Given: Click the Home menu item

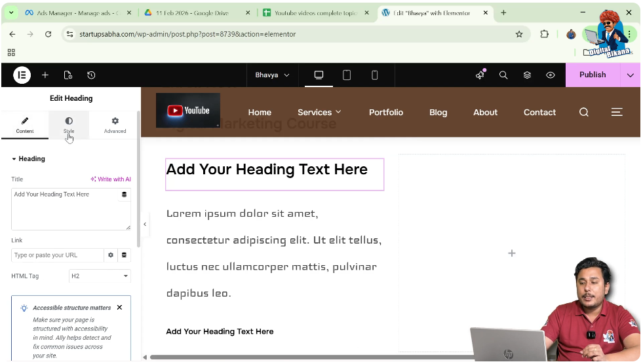Looking at the screenshot, I should click(260, 112).
